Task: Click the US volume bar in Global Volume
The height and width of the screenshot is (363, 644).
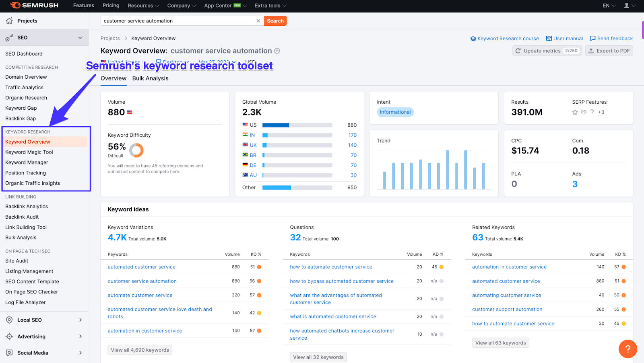Action: (x=297, y=125)
